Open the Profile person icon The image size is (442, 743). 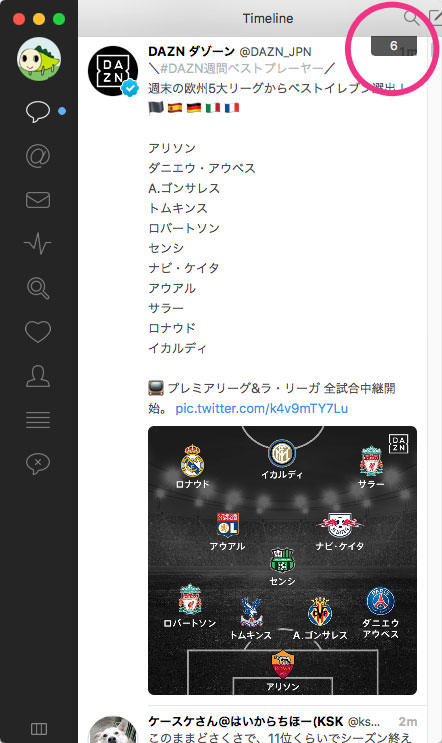pyautogui.click(x=38, y=376)
